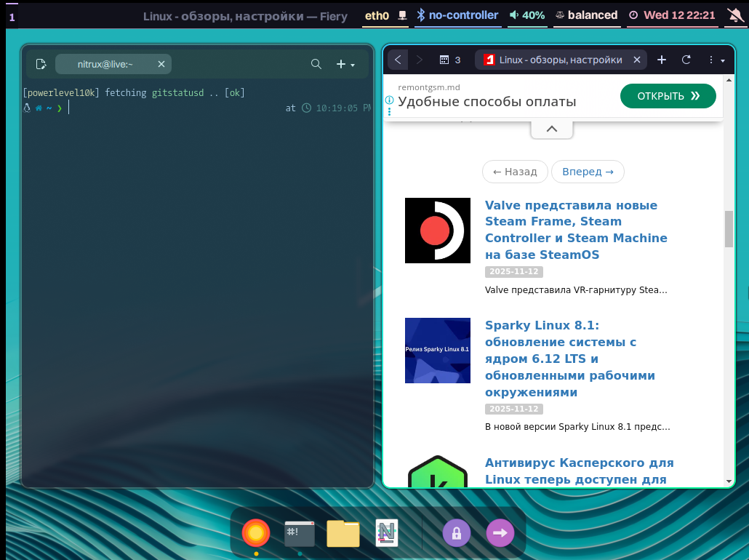Viewport: 749px width, 560px height.
Task: Expand the dropdown arrow beside browser menu
Action: tap(724, 61)
